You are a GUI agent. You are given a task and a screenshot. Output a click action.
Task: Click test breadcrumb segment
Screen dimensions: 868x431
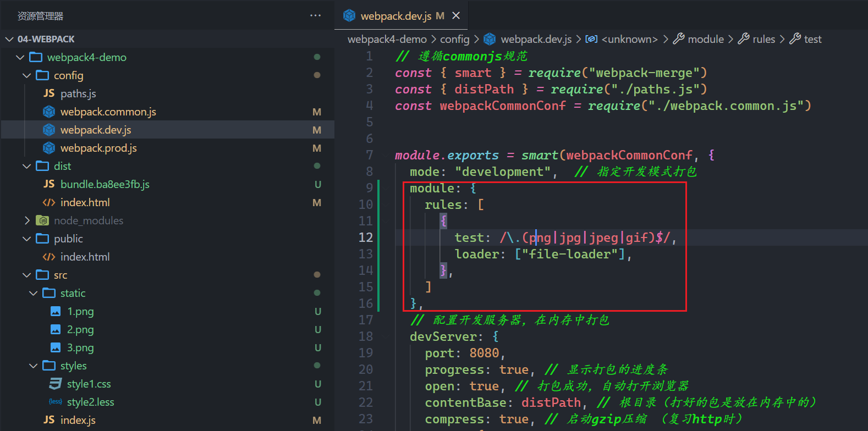click(813, 39)
